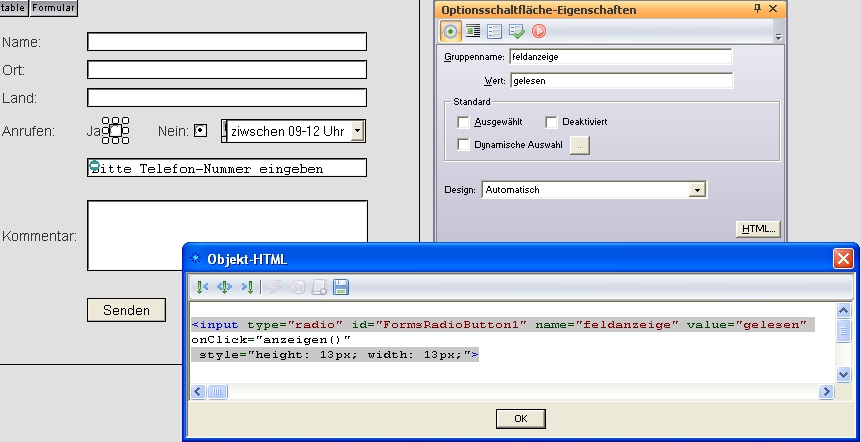Click the first green arrow icon in Objekt-HTML toolbar

[x=202, y=287]
